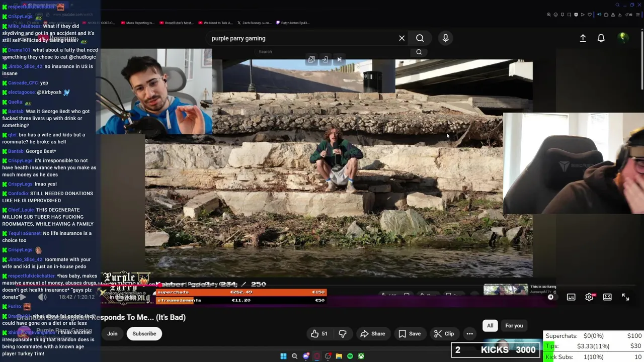Click the heart bookmark toolbar icon
The height and width of the screenshot is (362, 644).
[x=590, y=15]
